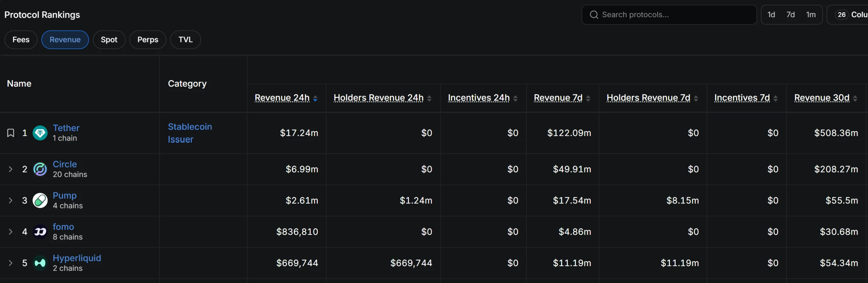Expand the Pump row chains
868x283 pixels.
(11, 200)
